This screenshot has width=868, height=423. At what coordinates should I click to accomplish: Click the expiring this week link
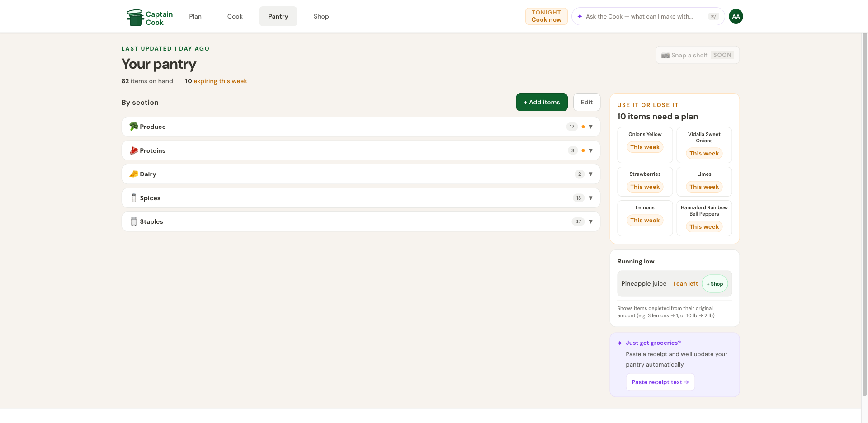(x=220, y=81)
